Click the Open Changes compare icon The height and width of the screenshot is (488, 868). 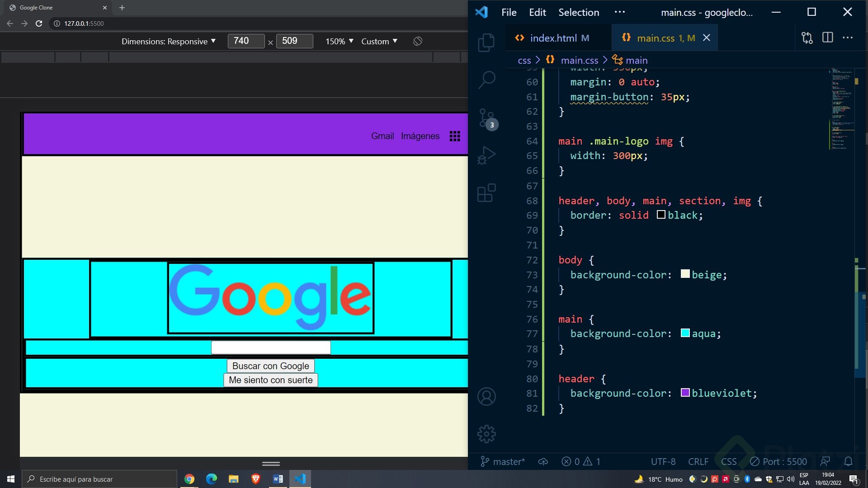tap(807, 38)
